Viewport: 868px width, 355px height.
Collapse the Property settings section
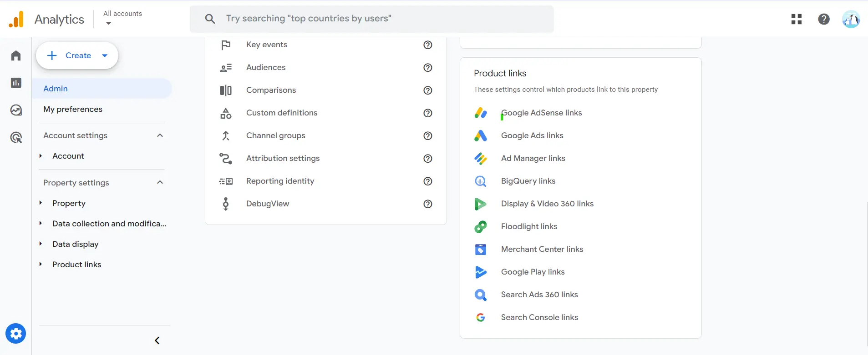160,182
